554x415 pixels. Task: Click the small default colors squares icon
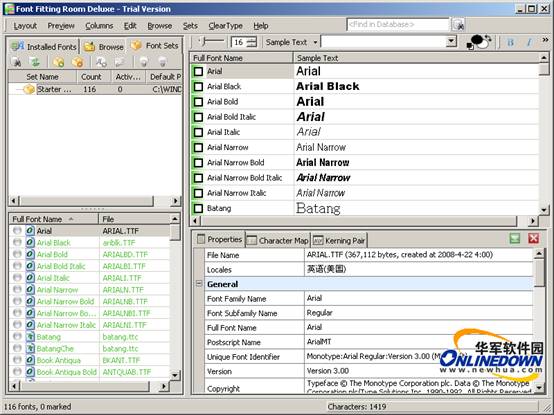tap(470, 47)
